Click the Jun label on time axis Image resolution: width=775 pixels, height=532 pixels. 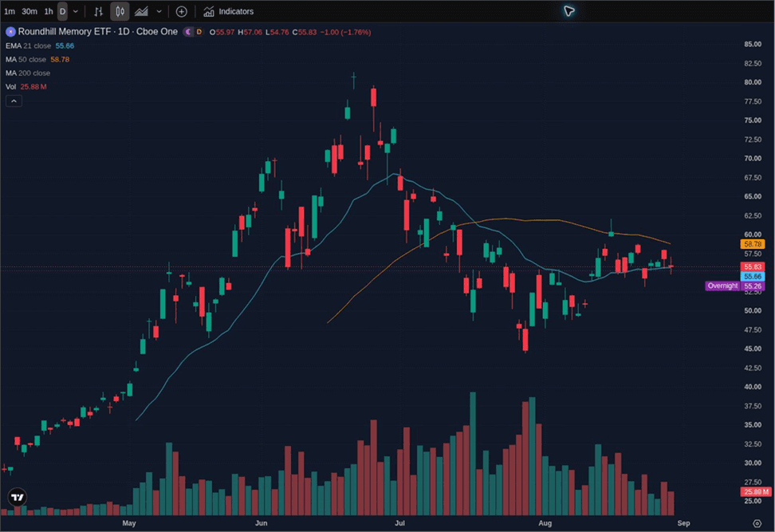[x=261, y=523]
